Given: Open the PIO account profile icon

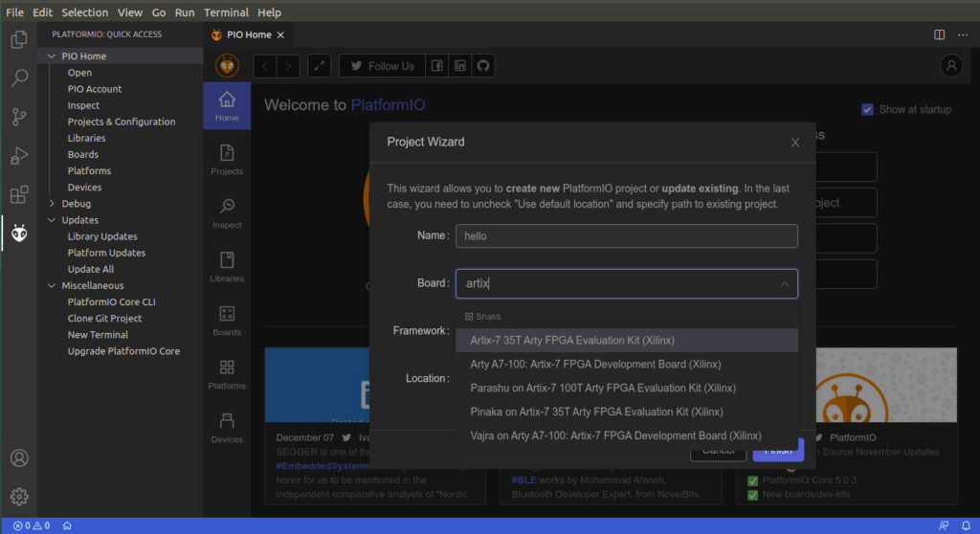Looking at the screenshot, I should 951,66.
